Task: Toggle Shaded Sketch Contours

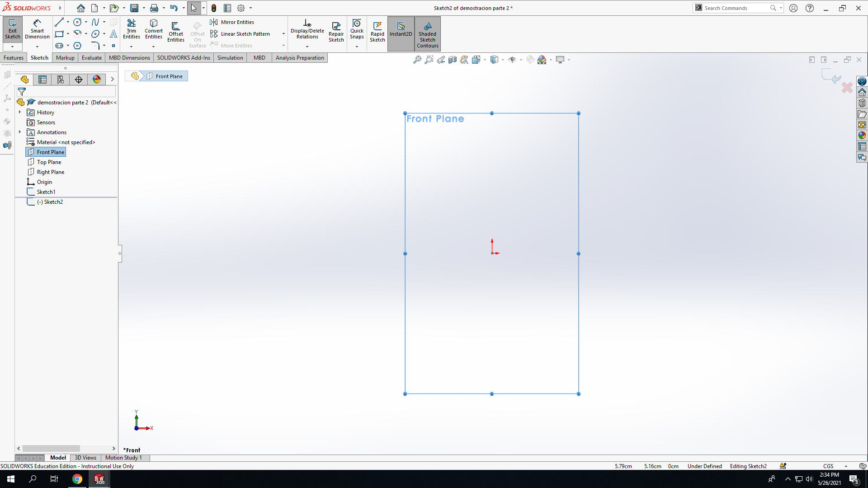Action: pos(428,34)
